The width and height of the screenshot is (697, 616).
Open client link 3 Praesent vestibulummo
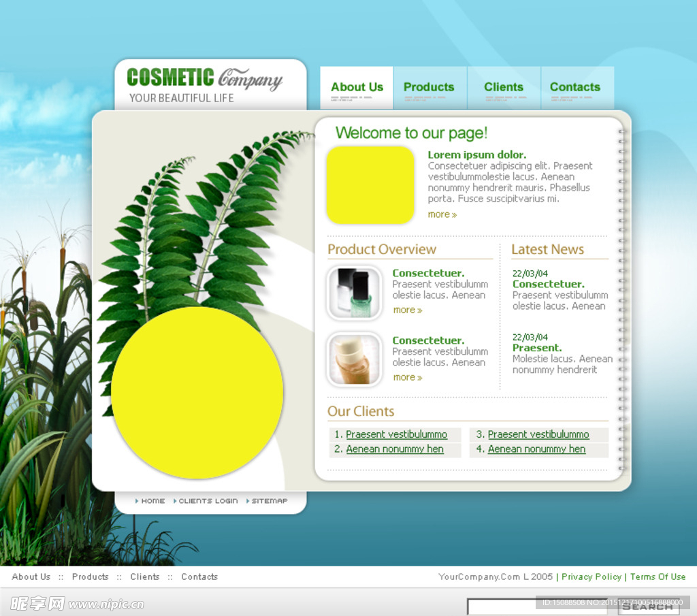[538, 434]
